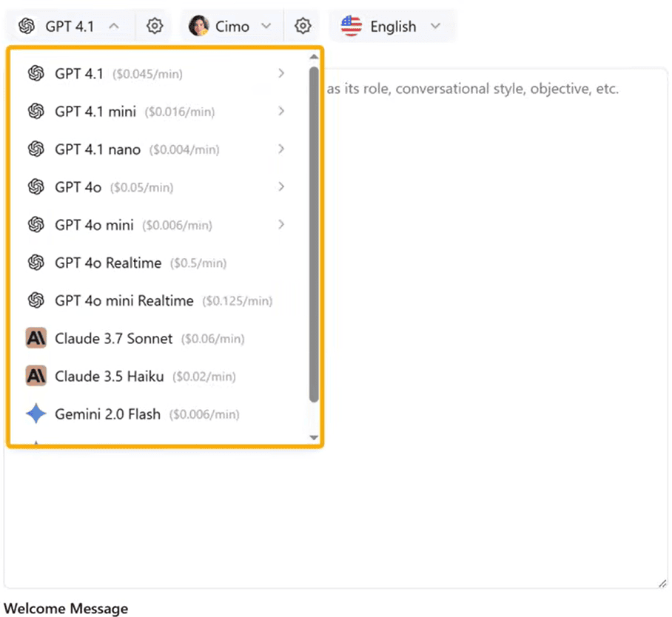Viewport: 672px width, 617px height.
Task: Click the scroll down arrow in model list
Action: (314, 438)
